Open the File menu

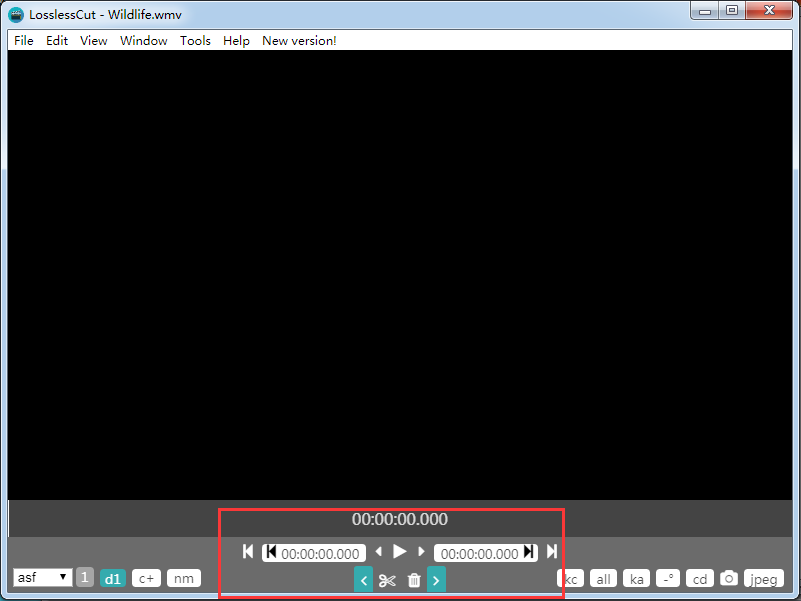point(23,41)
